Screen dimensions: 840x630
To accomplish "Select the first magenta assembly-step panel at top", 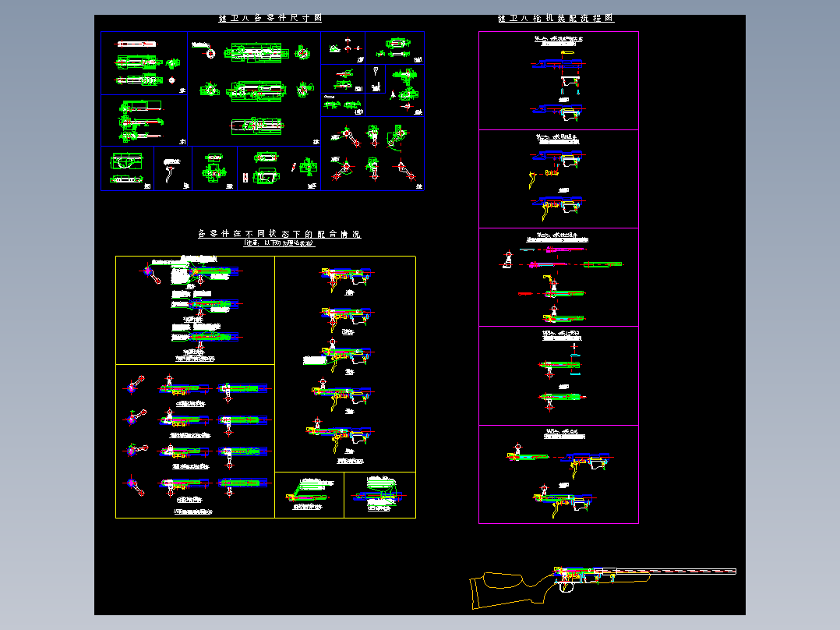I will [x=559, y=81].
